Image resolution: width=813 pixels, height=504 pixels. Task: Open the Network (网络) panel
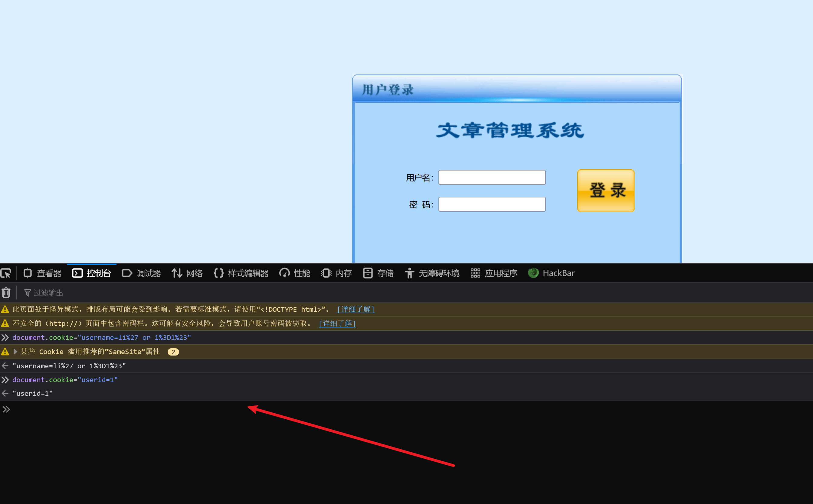point(187,273)
